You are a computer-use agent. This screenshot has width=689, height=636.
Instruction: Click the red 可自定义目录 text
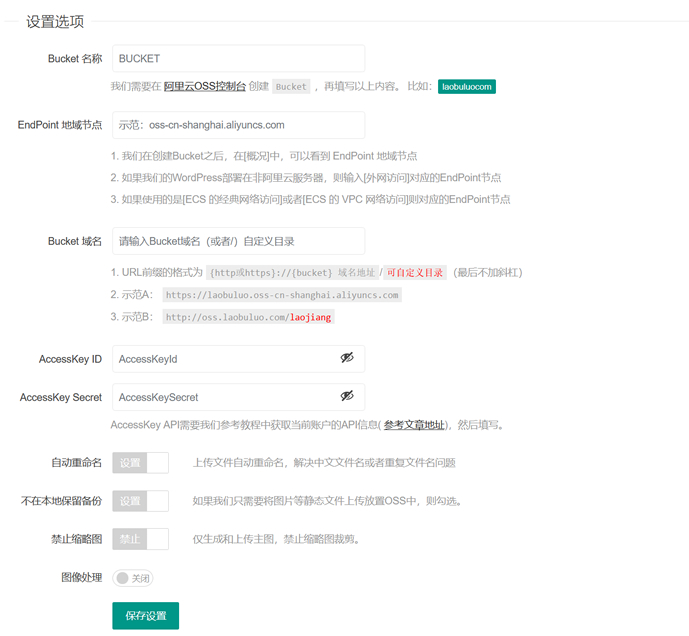click(x=415, y=273)
